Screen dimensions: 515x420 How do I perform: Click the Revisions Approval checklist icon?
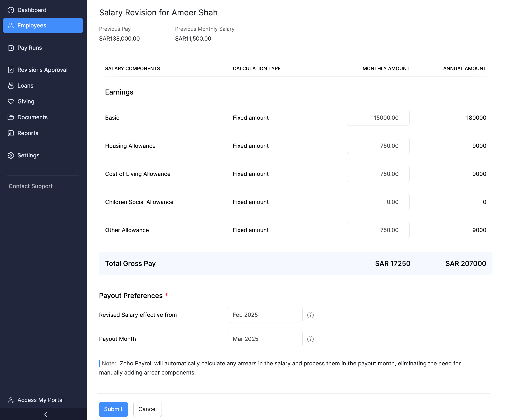11,70
